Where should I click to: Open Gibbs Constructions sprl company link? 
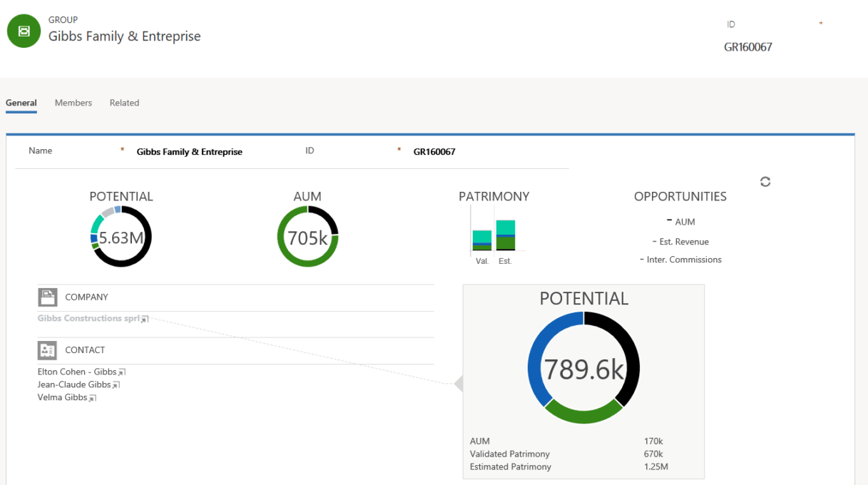[x=88, y=318]
